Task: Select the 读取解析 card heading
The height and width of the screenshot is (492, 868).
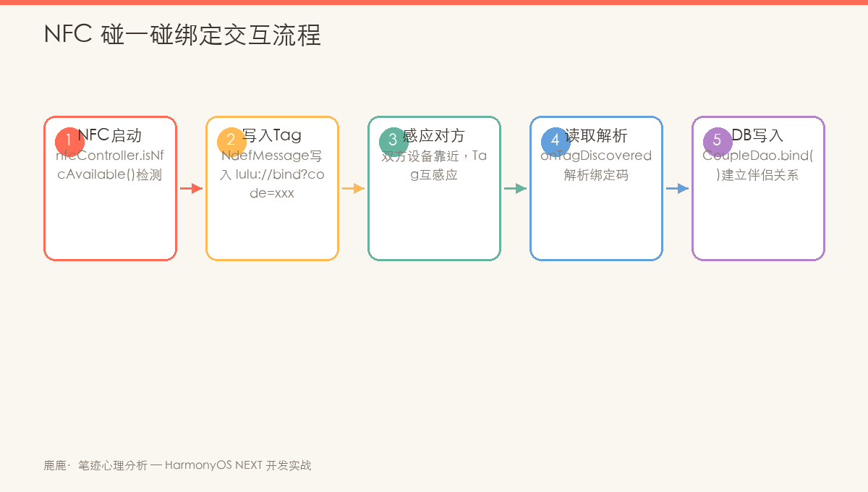Action: click(596, 135)
